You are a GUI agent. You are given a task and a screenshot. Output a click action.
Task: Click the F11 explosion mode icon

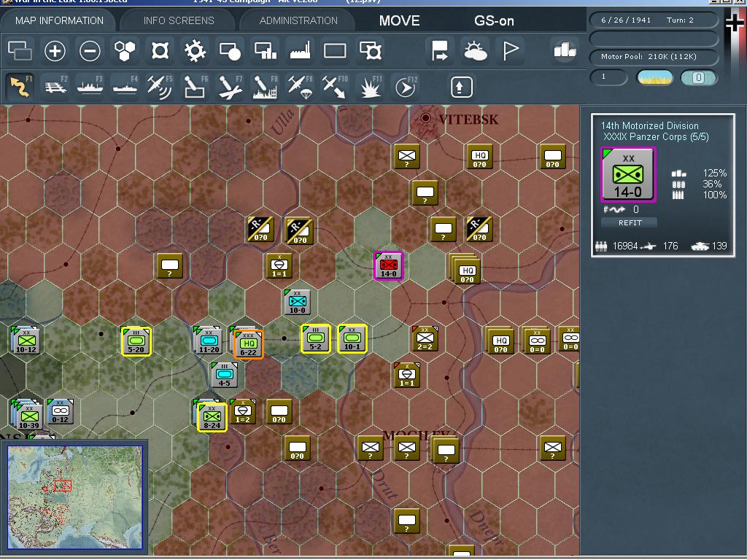tap(370, 87)
